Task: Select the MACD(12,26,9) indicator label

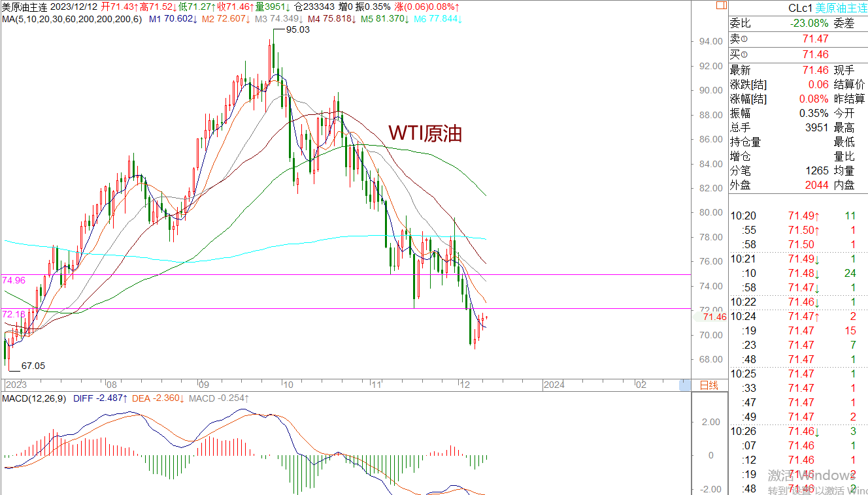Action: pos(35,398)
